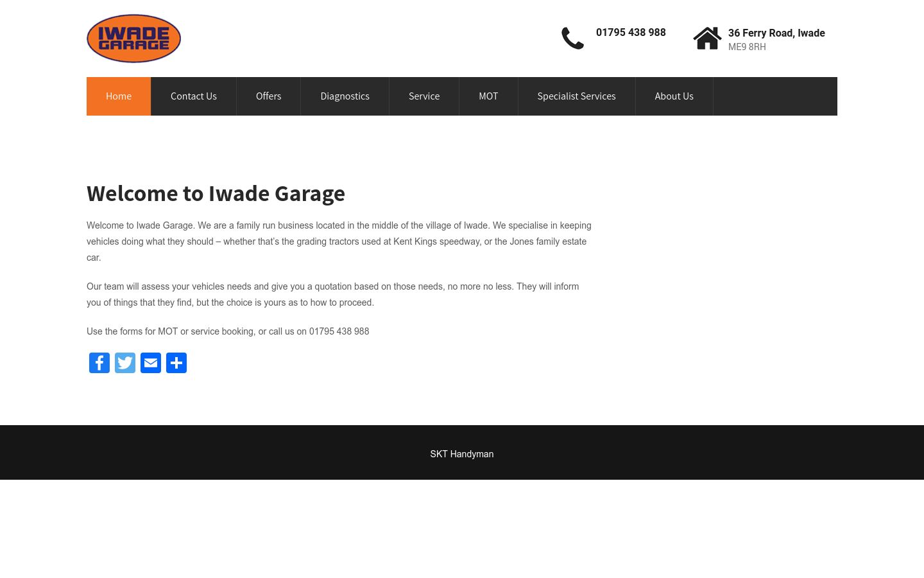Image resolution: width=924 pixels, height=578 pixels.
Task: Share page on Twitter
Action: click(125, 363)
